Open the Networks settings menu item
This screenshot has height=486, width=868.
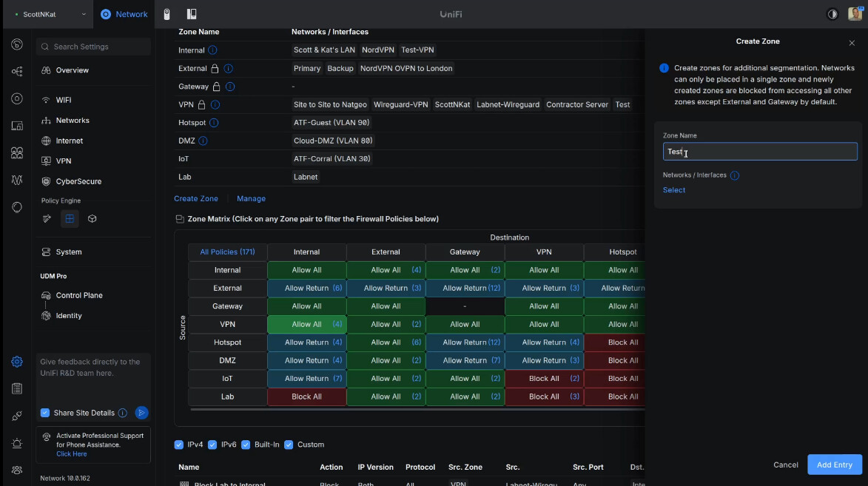click(73, 121)
